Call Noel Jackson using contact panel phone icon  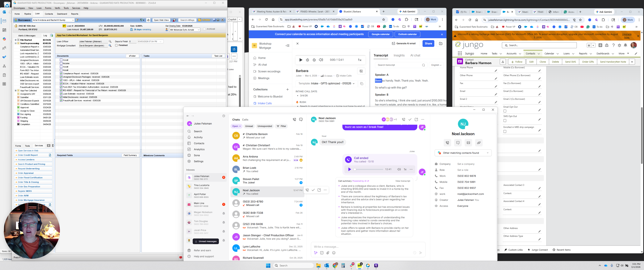[x=447, y=143]
